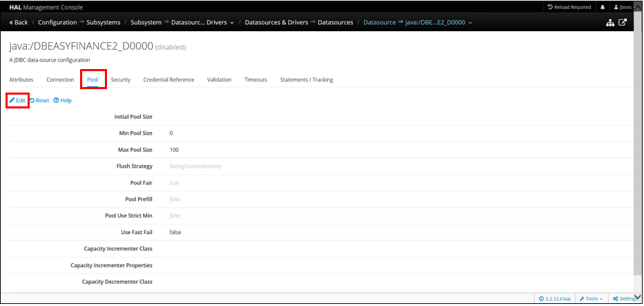Viewport: 644px width, 306px height.
Task: Click the java:/DBEASYFINANCE2_D0000 heading
Action: (81, 46)
